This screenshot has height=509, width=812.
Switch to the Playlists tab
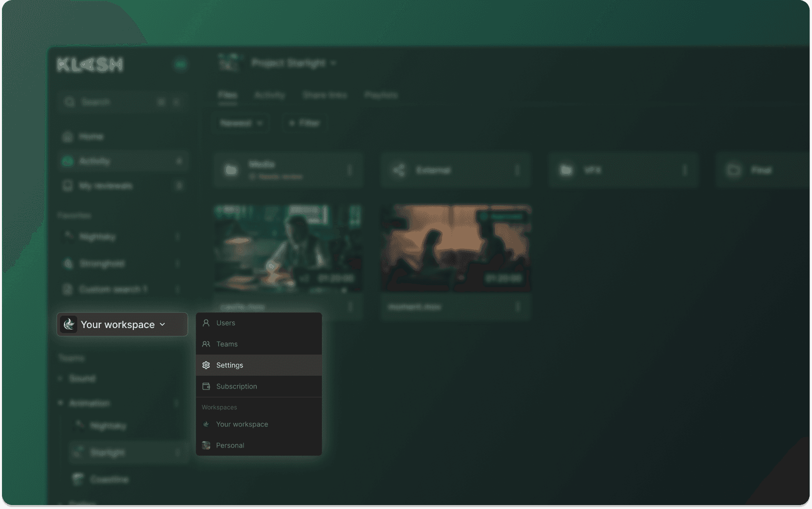tap(381, 95)
